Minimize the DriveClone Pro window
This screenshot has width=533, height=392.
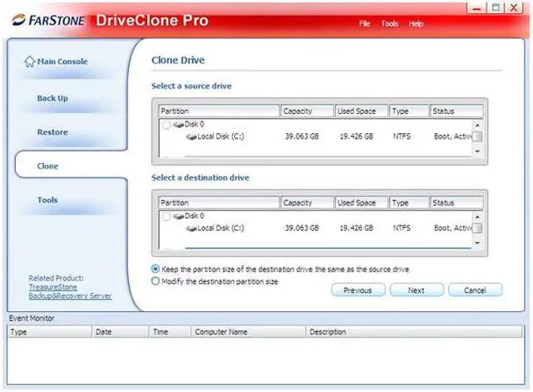click(x=476, y=7)
